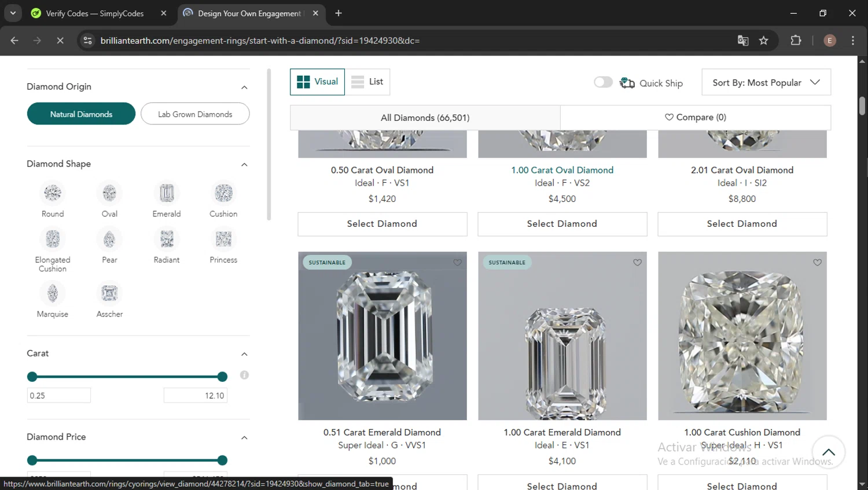Collapse the Diamond Origin section

click(244, 87)
